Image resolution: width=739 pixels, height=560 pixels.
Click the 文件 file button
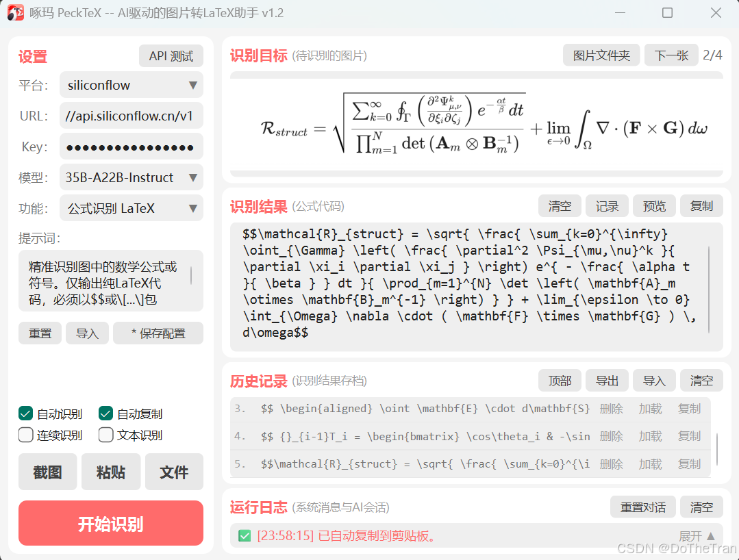(174, 472)
